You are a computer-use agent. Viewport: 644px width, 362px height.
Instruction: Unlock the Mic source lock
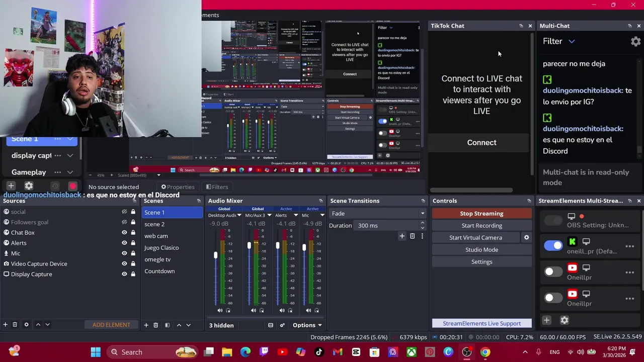pos(133,253)
